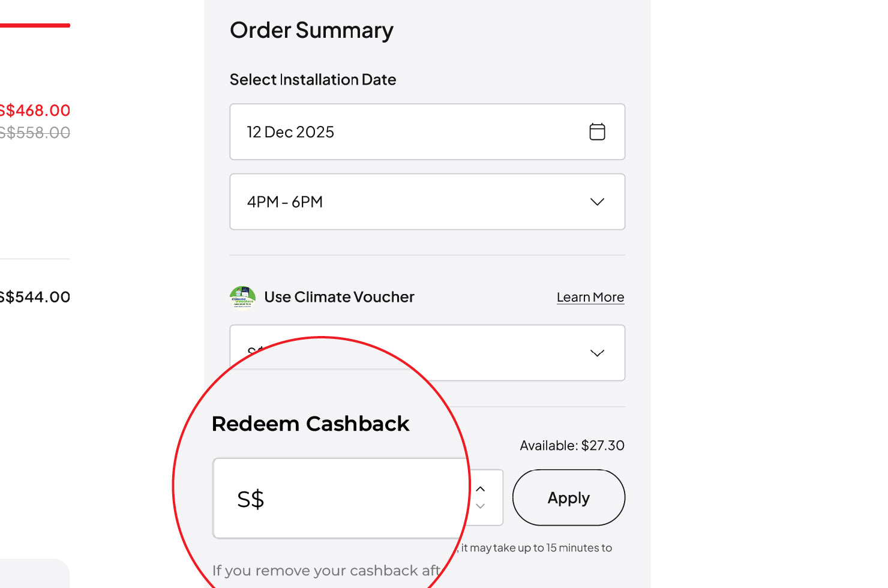Click the cashback increment up arrow
This screenshot has width=888, height=588.
click(480, 488)
